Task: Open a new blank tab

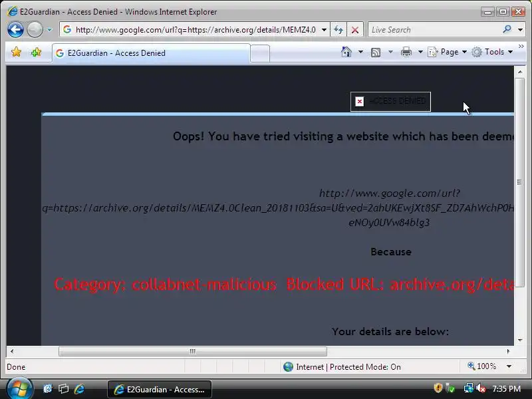Action: coord(260,54)
